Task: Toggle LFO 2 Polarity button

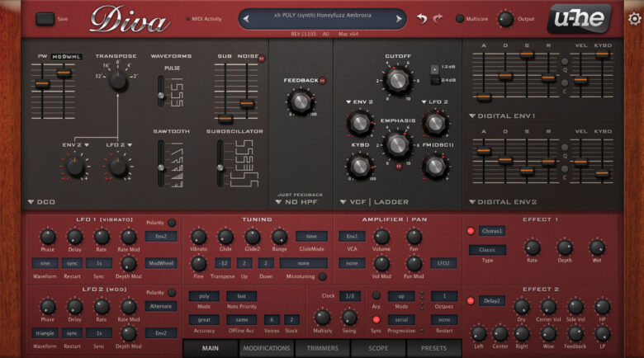Action: coord(172,292)
